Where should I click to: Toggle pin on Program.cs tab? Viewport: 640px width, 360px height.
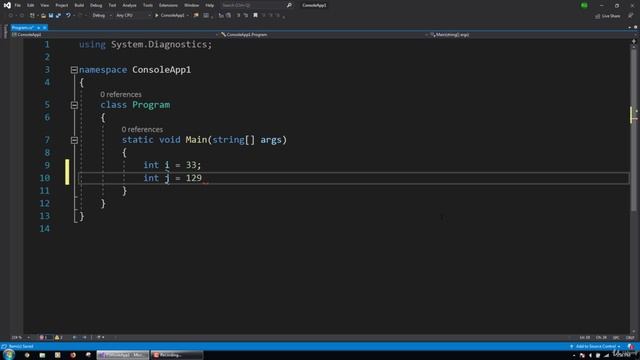tap(38, 27)
